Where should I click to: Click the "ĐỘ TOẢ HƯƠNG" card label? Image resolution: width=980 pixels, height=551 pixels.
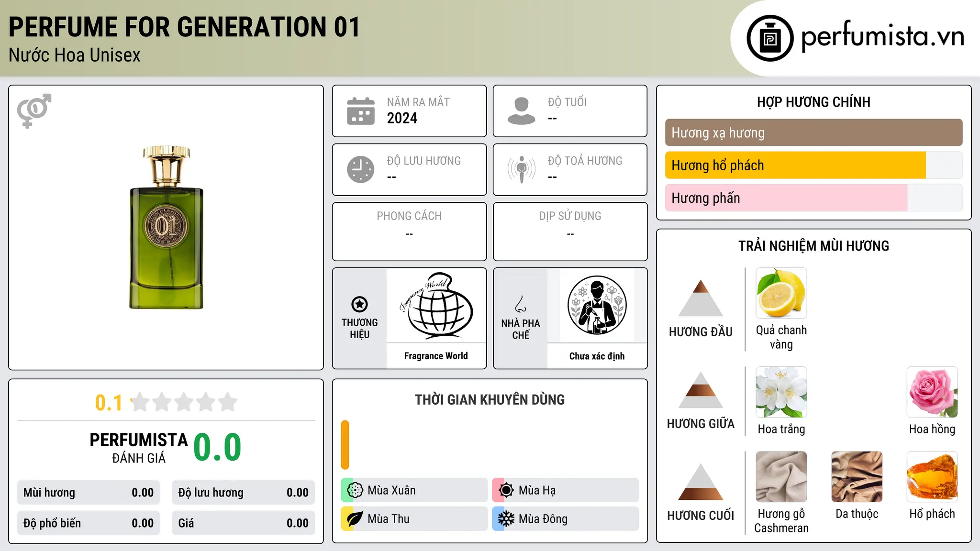click(x=585, y=161)
